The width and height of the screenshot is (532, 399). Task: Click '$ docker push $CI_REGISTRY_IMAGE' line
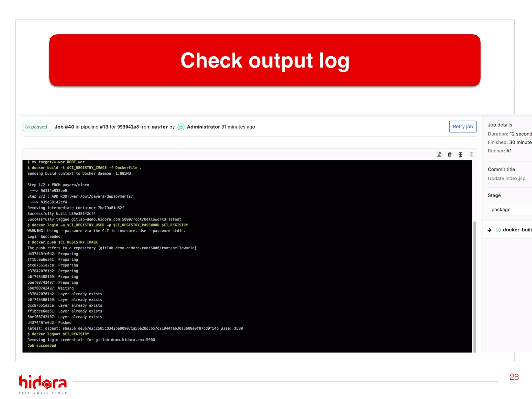[63, 242]
